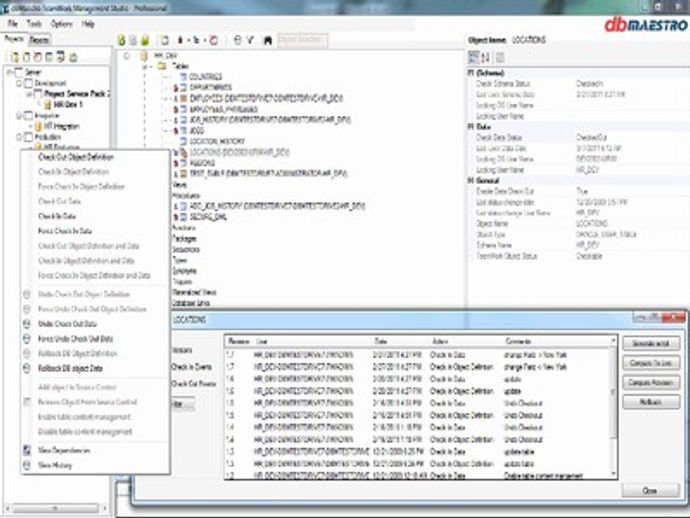Click the Close button in LOCATIONS dialog
Screen dimensions: 690x518
[650, 490]
